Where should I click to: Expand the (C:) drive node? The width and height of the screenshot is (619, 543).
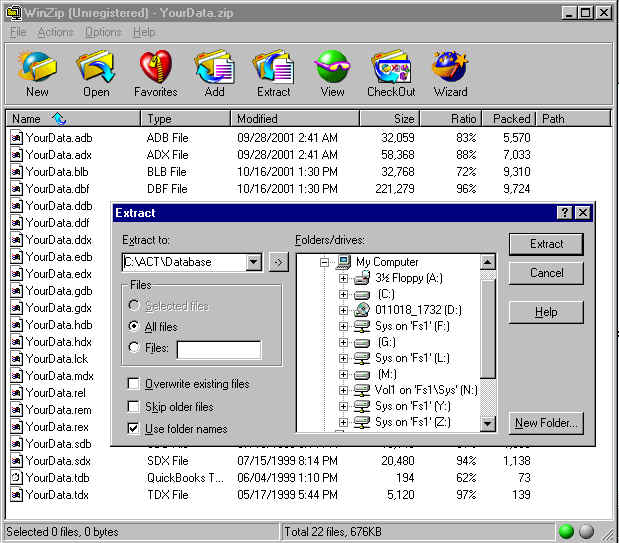click(343, 295)
